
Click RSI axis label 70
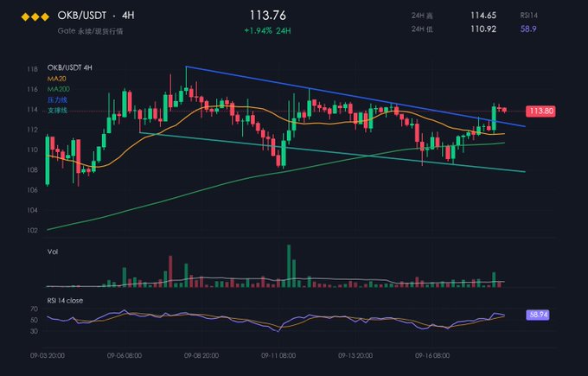(34, 309)
